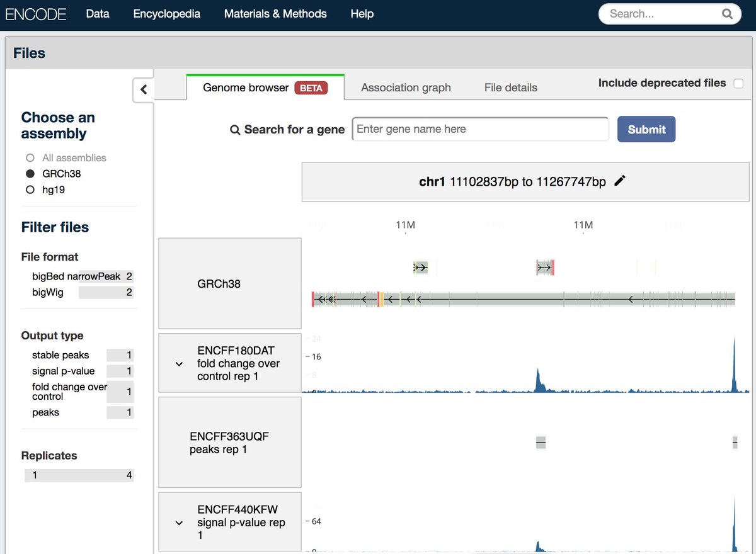Submit the gene search
The height and width of the screenshot is (554, 756).
click(646, 129)
